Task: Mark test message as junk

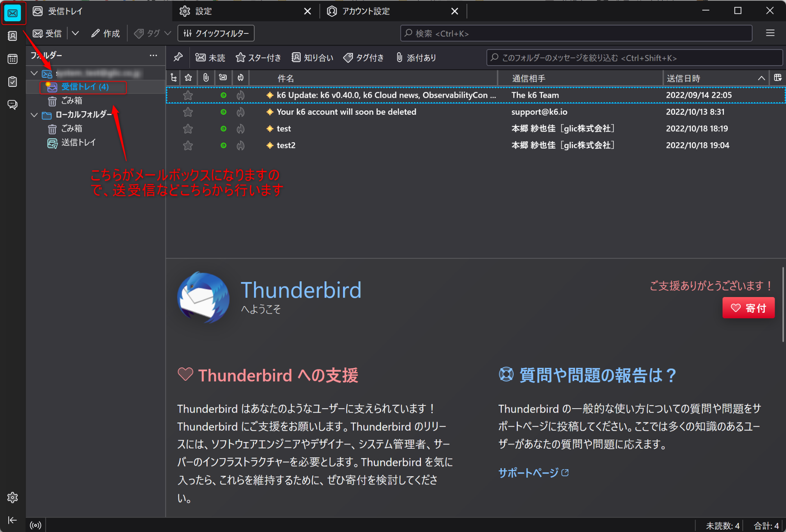Action: click(241, 128)
